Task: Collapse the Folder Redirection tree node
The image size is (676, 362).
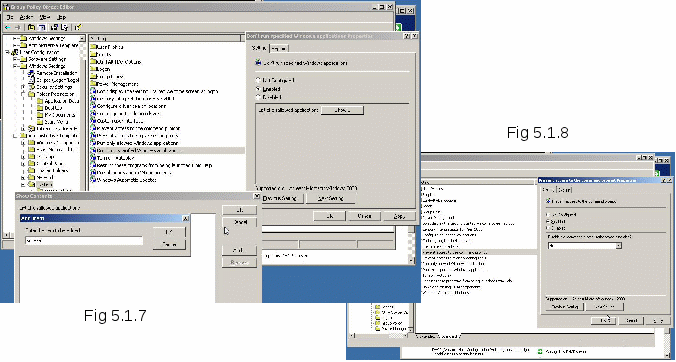Action: click(22, 94)
